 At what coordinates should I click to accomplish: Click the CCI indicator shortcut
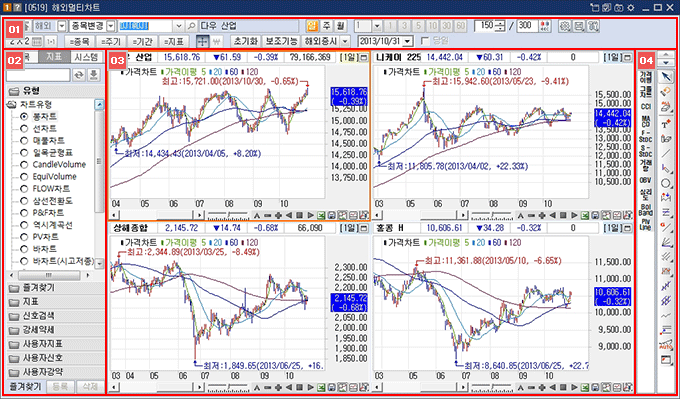click(646, 107)
